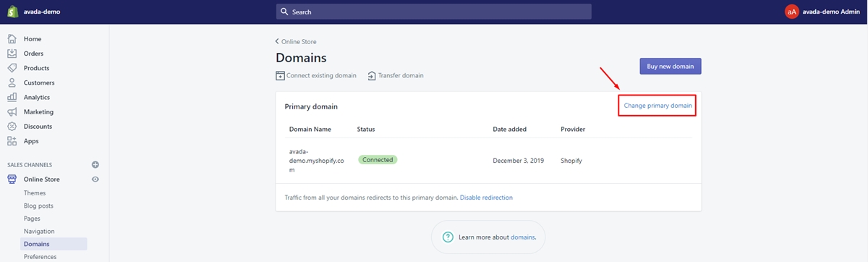This screenshot has width=868, height=262.
Task: Click the Shopify logo icon
Action: 12,12
